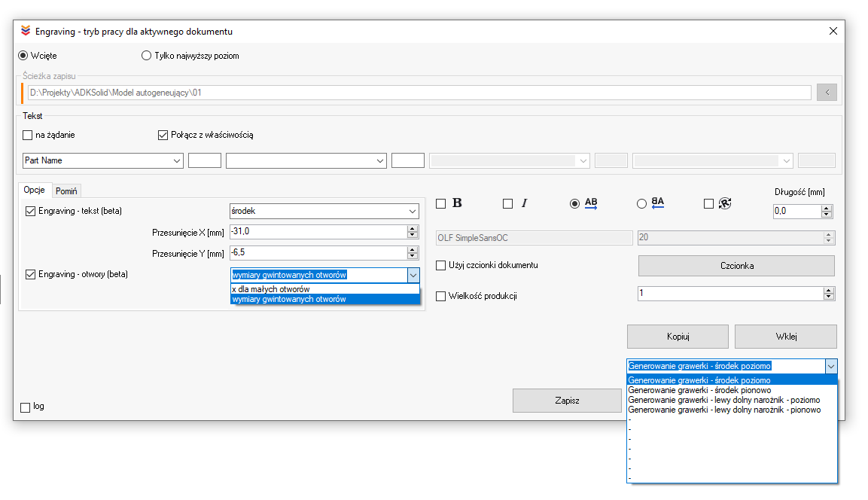Click the save path back arrow button

[827, 93]
